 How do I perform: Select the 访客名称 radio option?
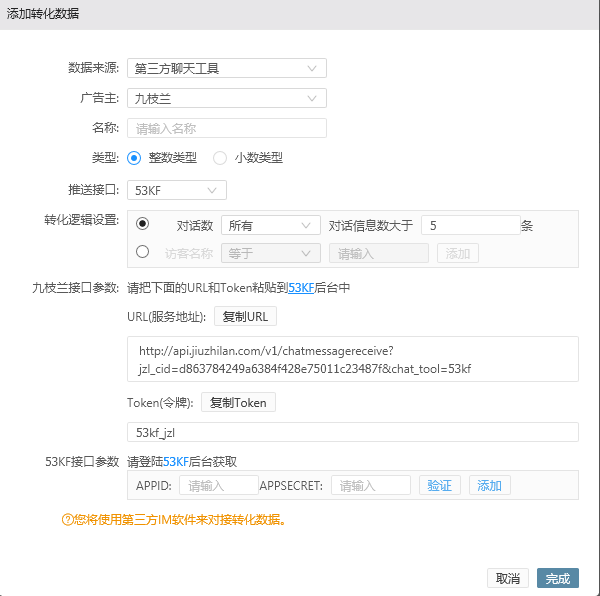coord(142,252)
